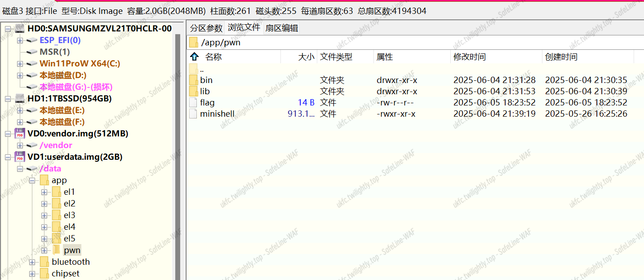Viewport: 644px width, 280px height.
Task: Click the HD1 1TBSSD disk icon
Action: pyautogui.click(x=20, y=99)
